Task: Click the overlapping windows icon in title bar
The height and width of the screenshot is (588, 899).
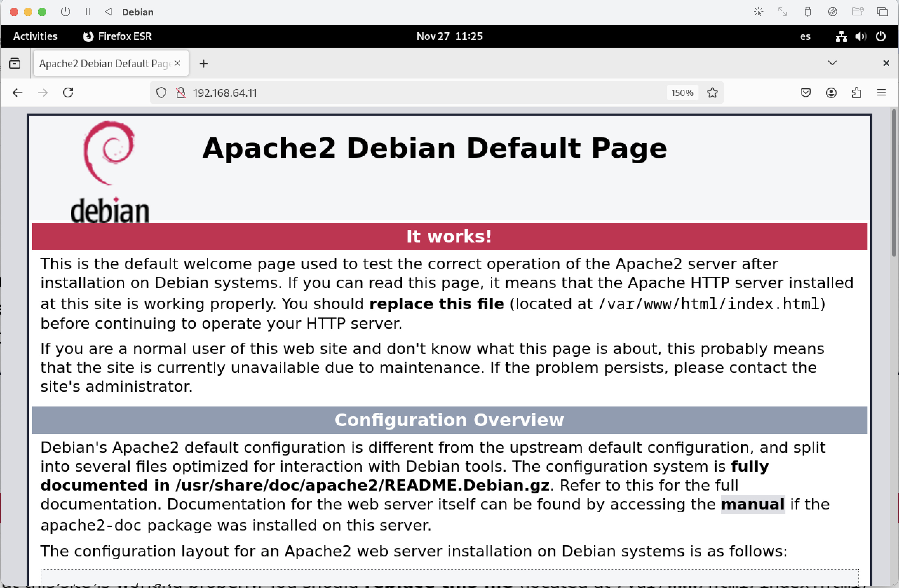Action: [x=883, y=12]
